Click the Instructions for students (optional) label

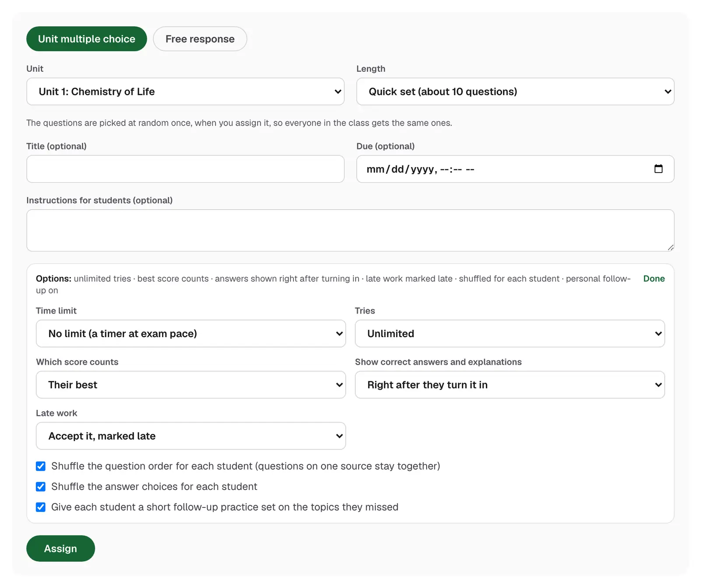99,200
